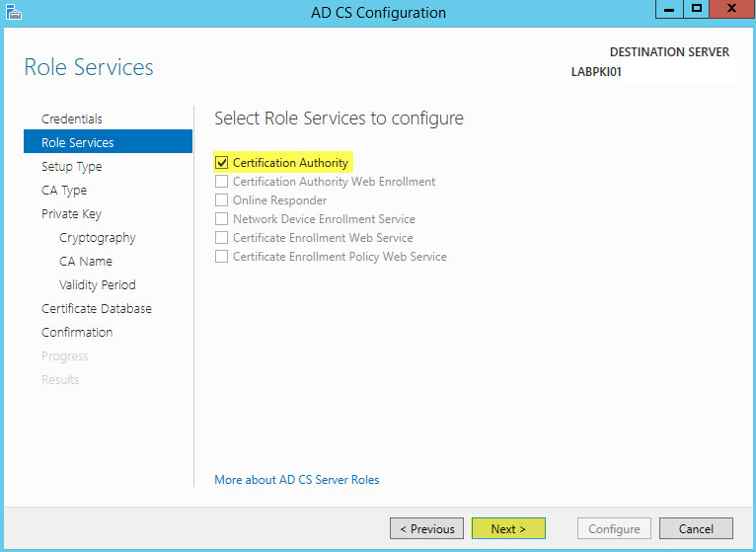This screenshot has width=756, height=552.
Task: Select the Role Services step
Action: (108, 142)
